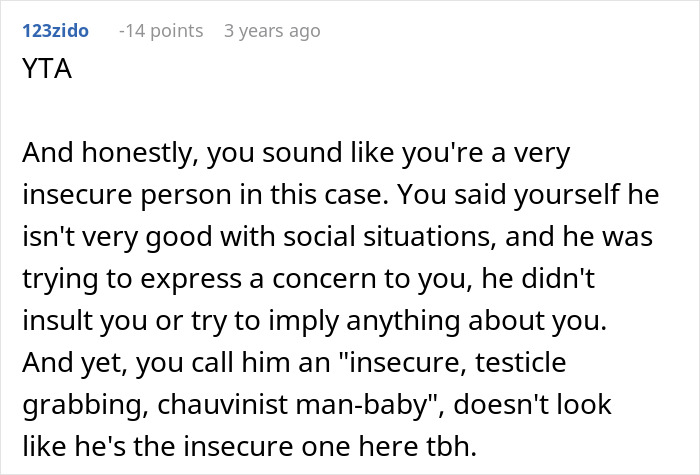Image resolution: width=700 pixels, height=475 pixels.
Task: Click the "3 years ago" timestamp
Action: pyautogui.click(x=272, y=31)
